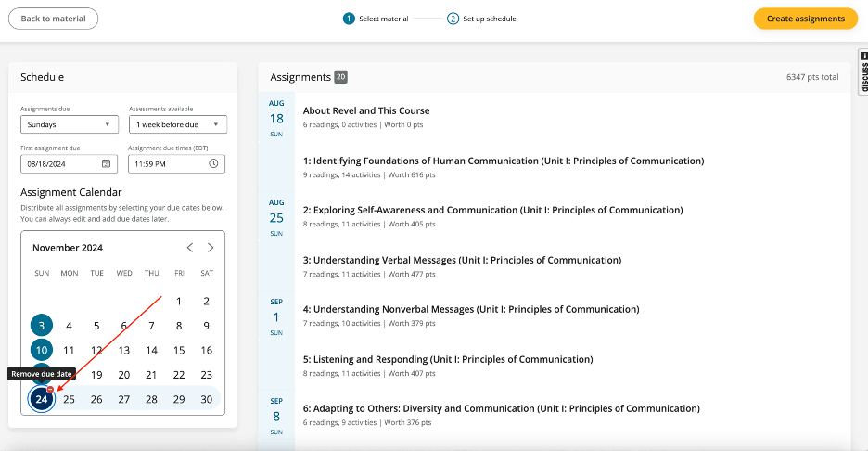Click step 2 Set up schedule indicator
Viewport: 868px width, 451px height.
453,19
